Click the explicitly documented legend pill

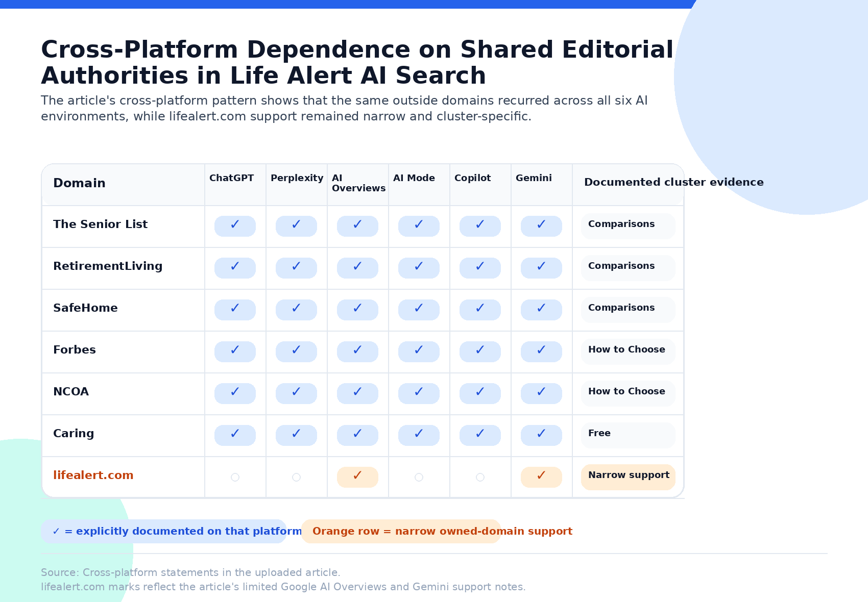(x=164, y=531)
